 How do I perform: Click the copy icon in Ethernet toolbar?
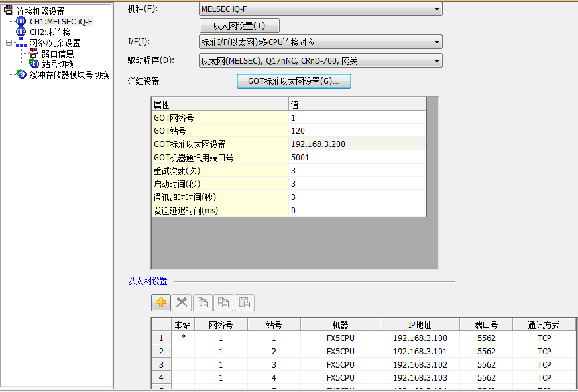click(x=224, y=303)
